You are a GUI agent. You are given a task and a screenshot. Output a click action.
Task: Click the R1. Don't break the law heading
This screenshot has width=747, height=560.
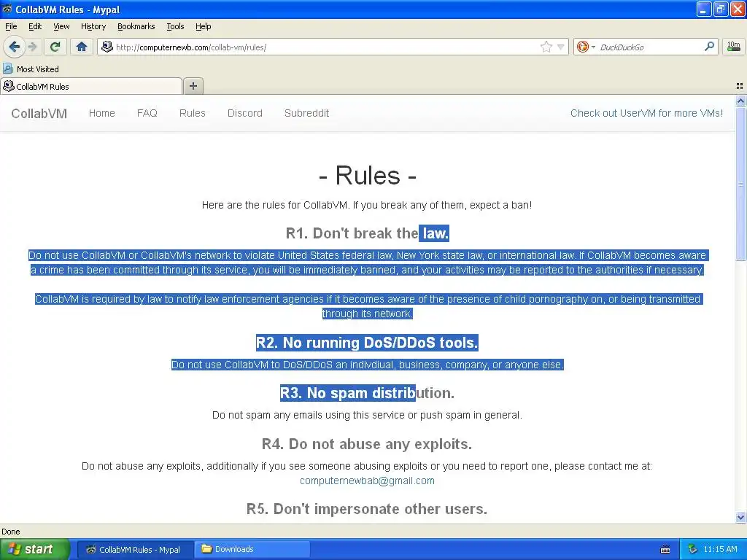[x=368, y=233]
